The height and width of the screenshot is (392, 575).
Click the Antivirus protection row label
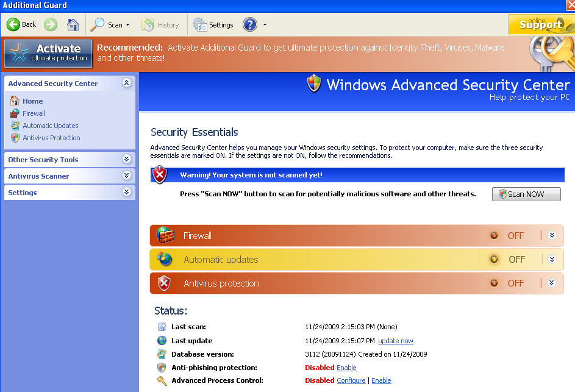point(221,283)
